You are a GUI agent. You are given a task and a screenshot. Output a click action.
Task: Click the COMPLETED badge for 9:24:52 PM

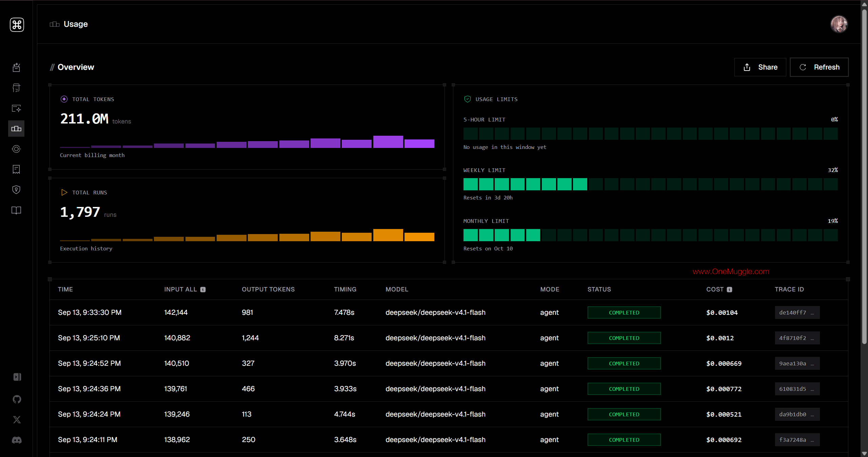point(624,363)
